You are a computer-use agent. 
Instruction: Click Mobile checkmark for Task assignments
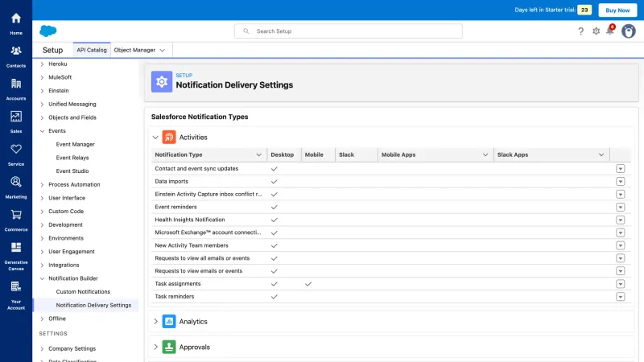point(308,284)
